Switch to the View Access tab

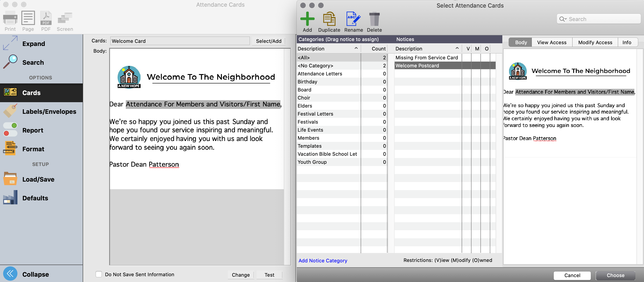point(551,42)
